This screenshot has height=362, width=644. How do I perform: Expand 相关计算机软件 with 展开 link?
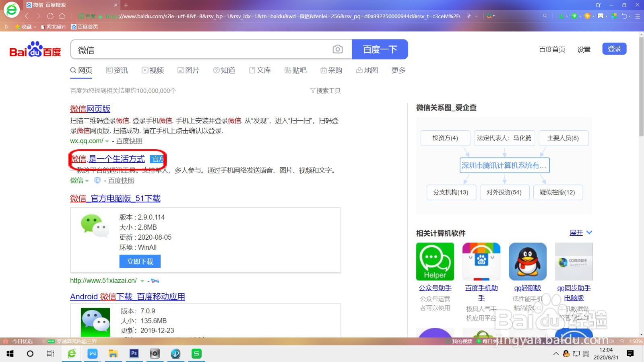tap(581, 232)
